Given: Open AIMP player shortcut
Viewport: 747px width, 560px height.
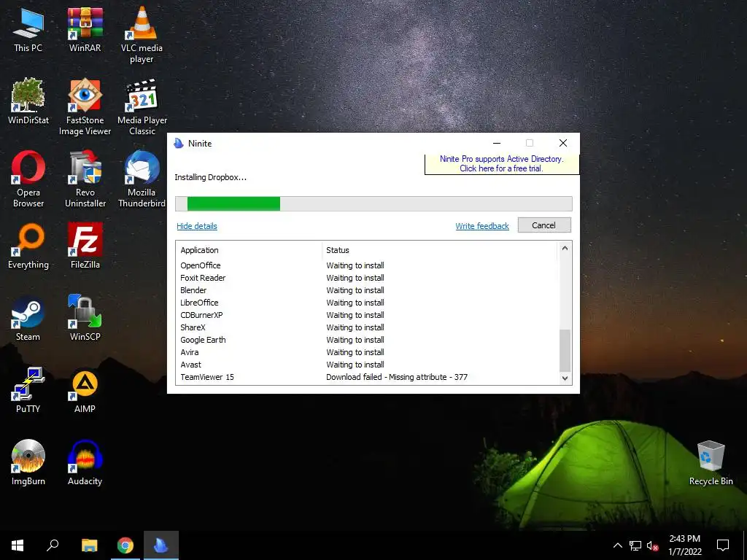Looking at the screenshot, I should [85, 391].
